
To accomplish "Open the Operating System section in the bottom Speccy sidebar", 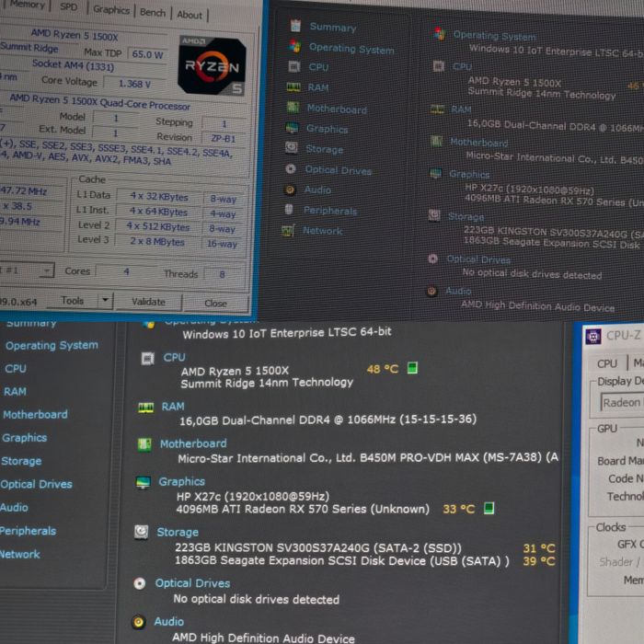I will [x=52, y=345].
